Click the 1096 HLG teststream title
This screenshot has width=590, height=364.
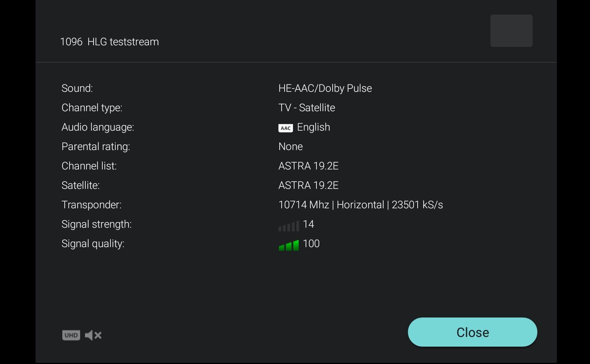coord(109,42)
